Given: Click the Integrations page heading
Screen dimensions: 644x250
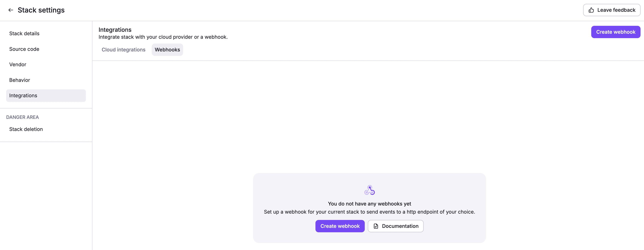Looking at the screenshot, I should [115, 29].
